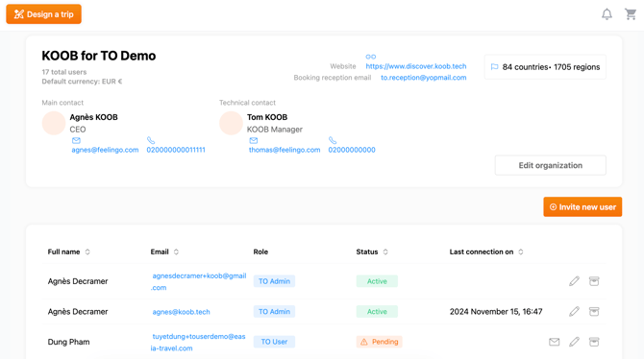
Task: Click the 84 countries 1705 regions badge
Action: pos(545,67)
